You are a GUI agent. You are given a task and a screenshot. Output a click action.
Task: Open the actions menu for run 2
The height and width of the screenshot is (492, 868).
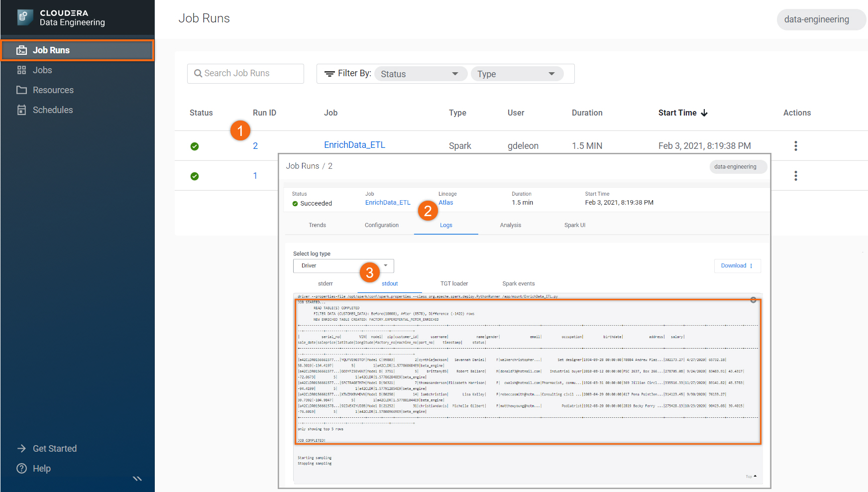point(796,146)
